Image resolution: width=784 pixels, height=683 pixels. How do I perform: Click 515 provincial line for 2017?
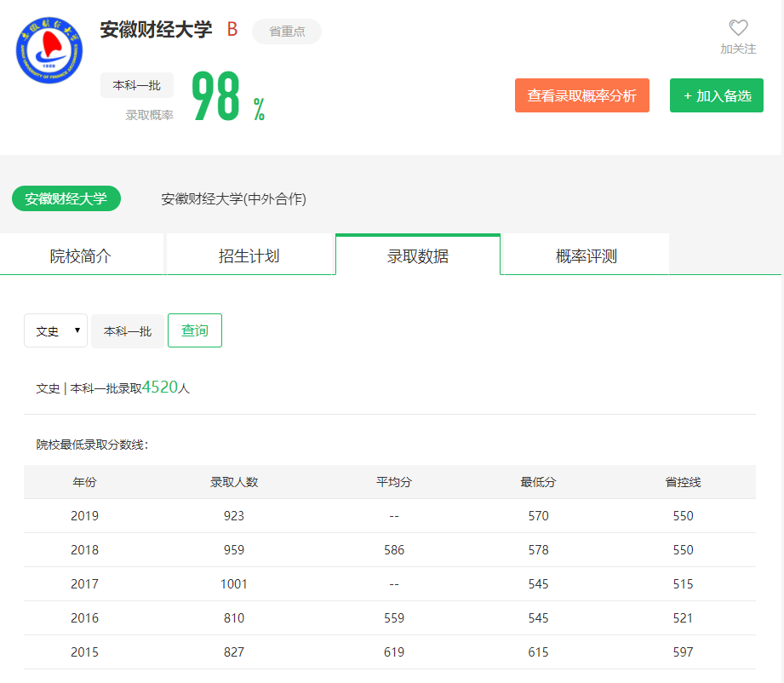point(683,584)
